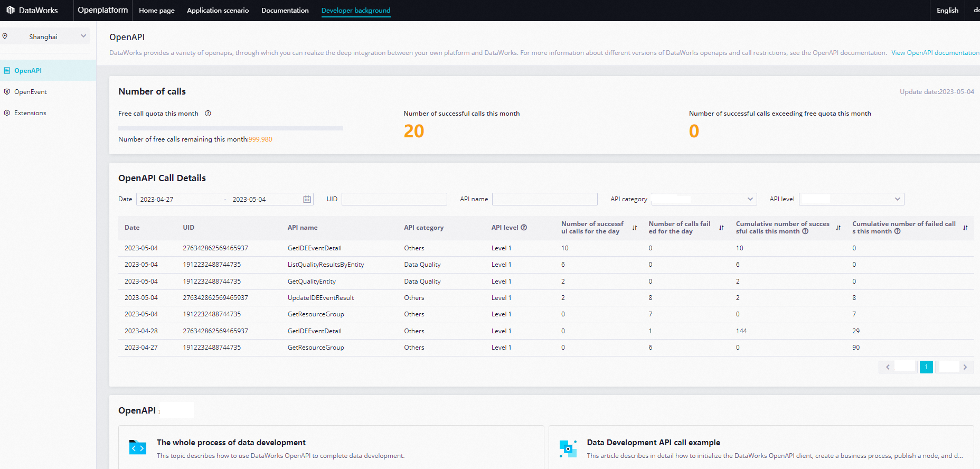Click the location pin icon beside Shanghai
The width and height of the screenshot is (980, 469).
tap(5, 36)
